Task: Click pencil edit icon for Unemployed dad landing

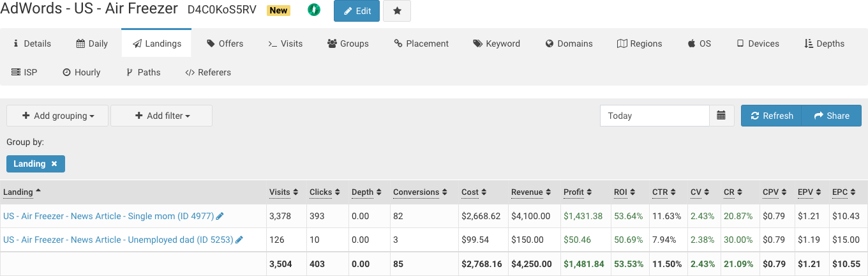Action: point(239,240)
